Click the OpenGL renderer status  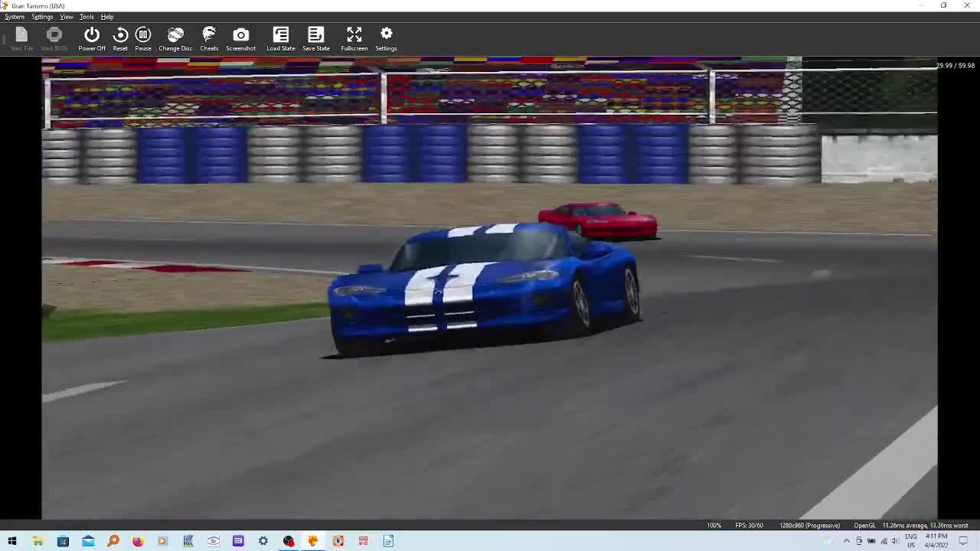click(x=864, y=525)
